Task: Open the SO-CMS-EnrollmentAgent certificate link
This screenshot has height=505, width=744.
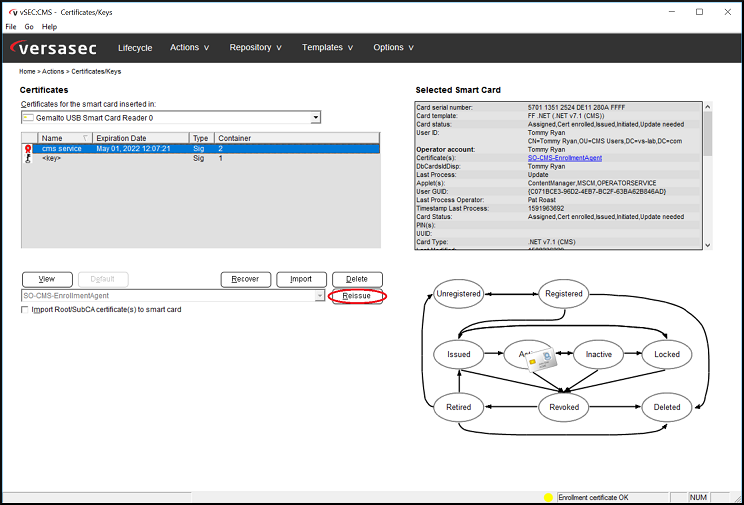Action: 565,158
